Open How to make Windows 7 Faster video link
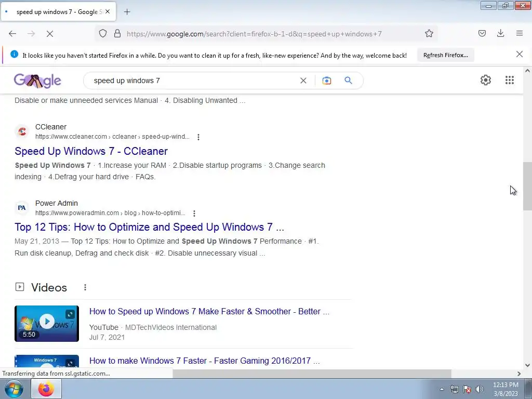 pyautogui.click(x=204, y=361)
